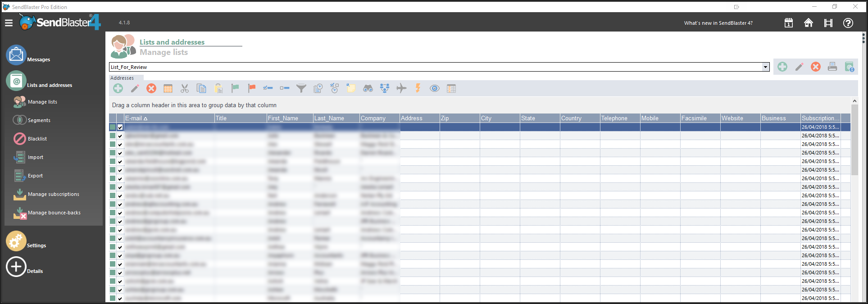The image size is (868, 304).
Task: Click the airplane icon
Action: (x=401, y=88)
